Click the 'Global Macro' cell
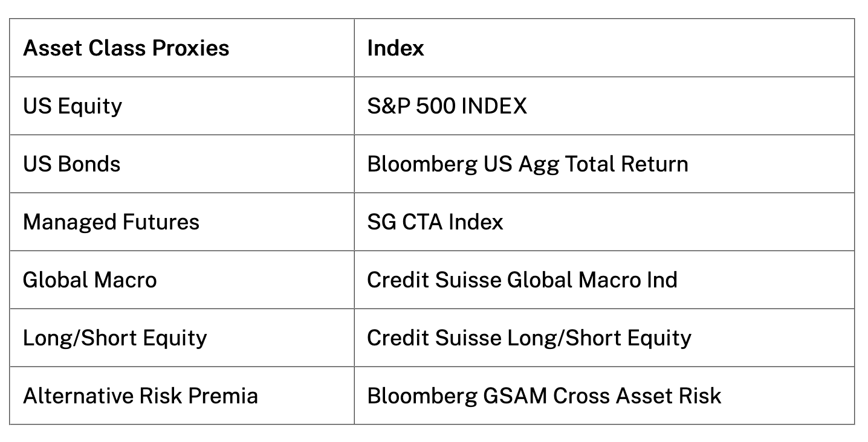The height and width of the screenshot is (442, 868). tap(89, 280)
